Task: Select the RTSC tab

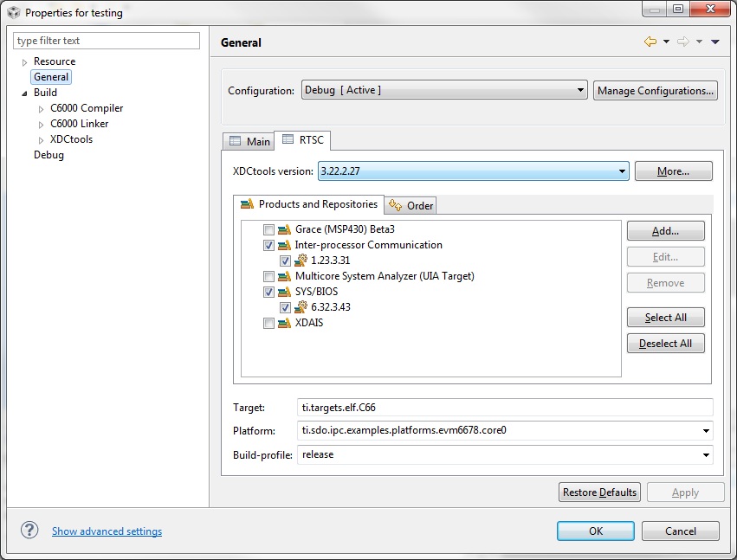Action: (303, 140)
